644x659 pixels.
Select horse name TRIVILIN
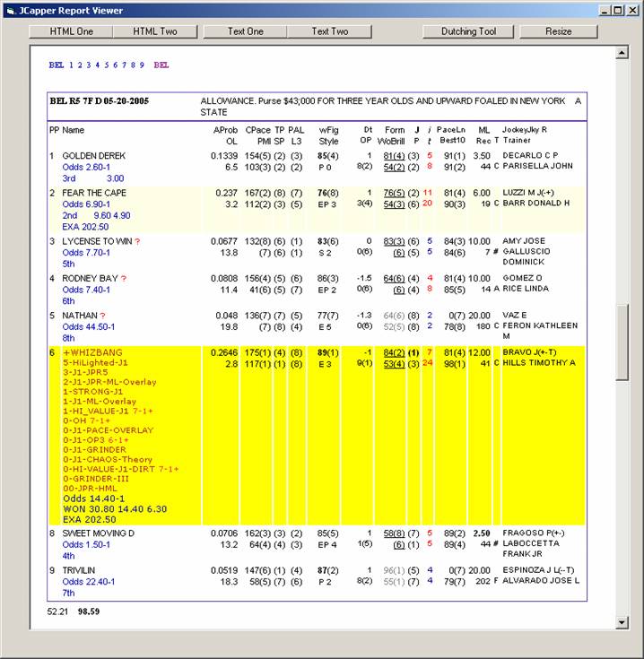coord(79,570)
